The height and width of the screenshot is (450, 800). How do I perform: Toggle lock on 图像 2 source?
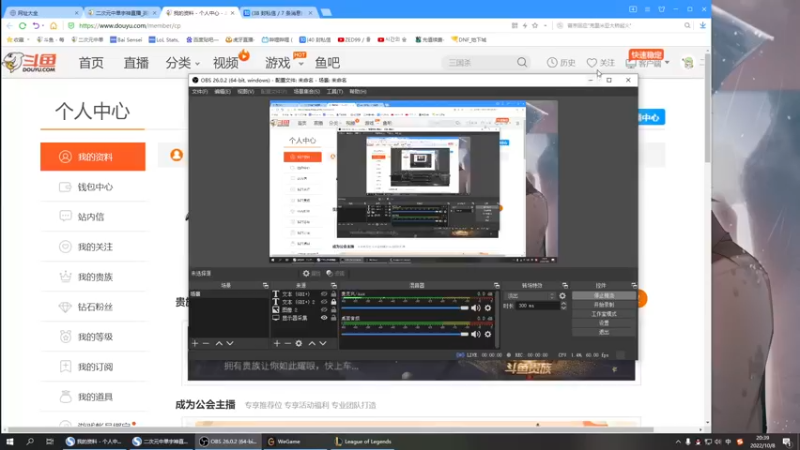click(334, 310)
